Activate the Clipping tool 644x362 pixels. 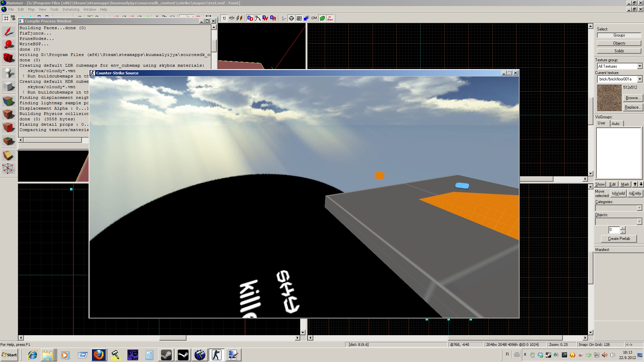(9, 156)
